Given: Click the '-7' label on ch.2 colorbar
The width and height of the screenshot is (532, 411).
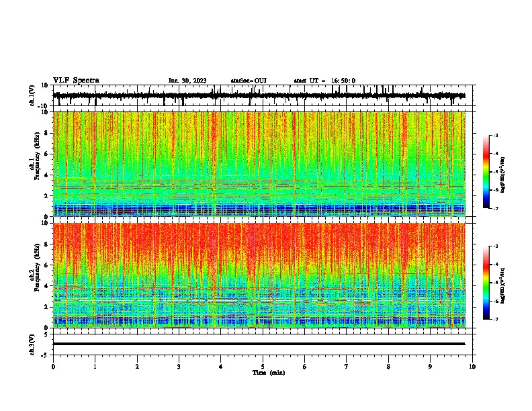Looking at the screenshot, I should pyautogui.click(x=496, y=319).
